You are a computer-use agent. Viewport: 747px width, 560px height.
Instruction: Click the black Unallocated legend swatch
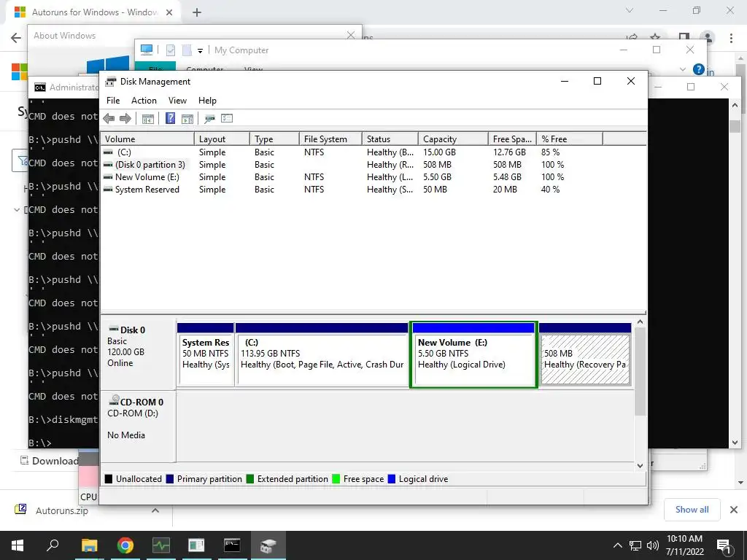(x=109, y=479)
